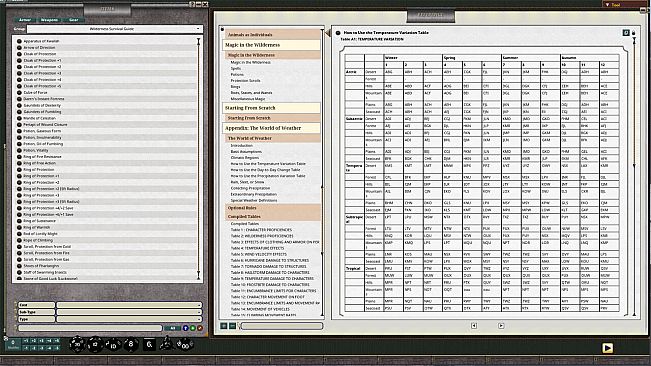Click the item name search field
Image resolution: width=651 pixels, height=366 pixels.
pyautogui.click(x=90, y=328)
